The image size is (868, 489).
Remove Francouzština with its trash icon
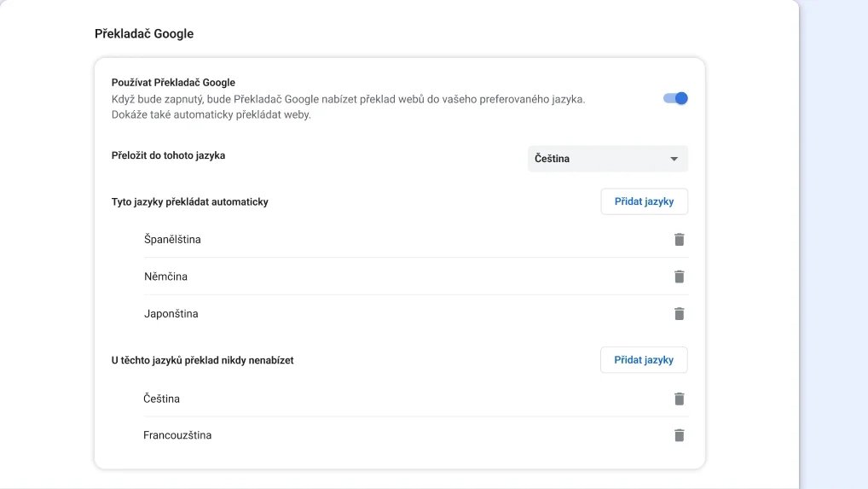[x=679, y=435]
